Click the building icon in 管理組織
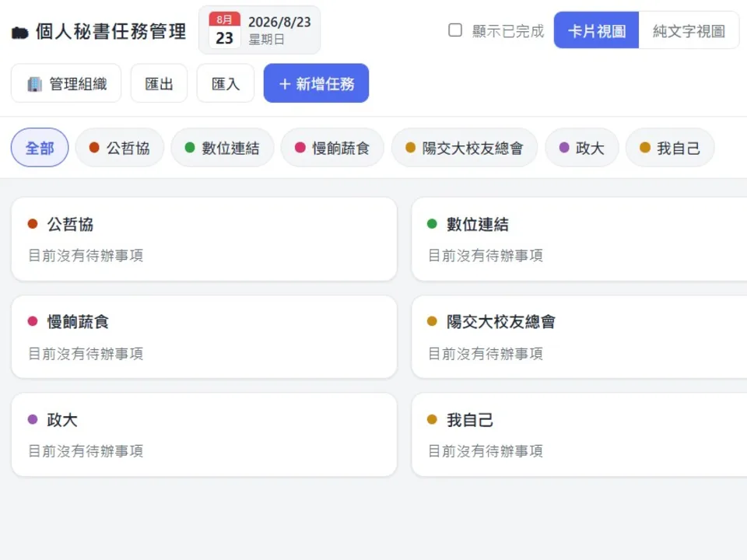Image resolution: width=747 pixels, height=560 pixels. pos(35,84)
